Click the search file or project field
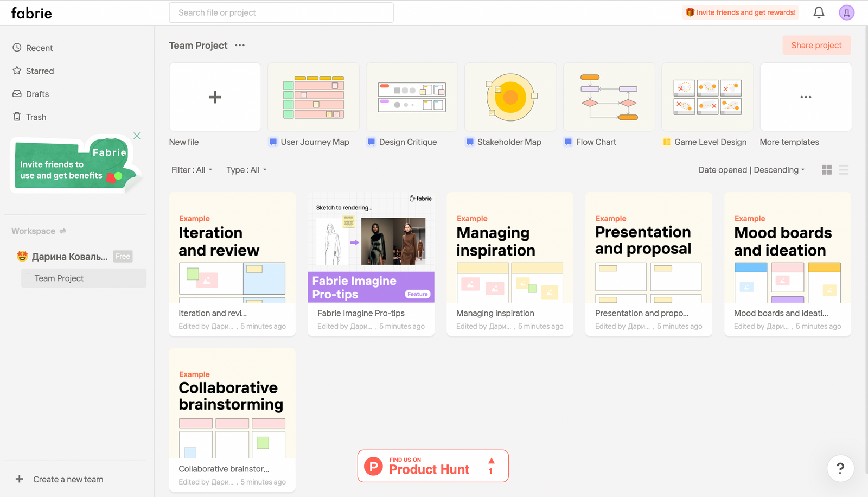Viewport: 868px width, 497px height. click(281, 12)
